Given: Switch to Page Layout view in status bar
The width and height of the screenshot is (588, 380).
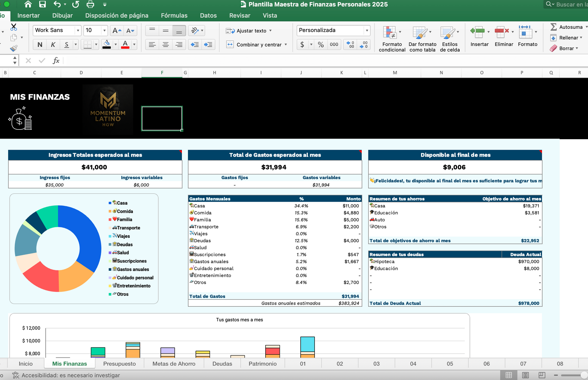Looking at the screenshot, I should tap(525, 375).
